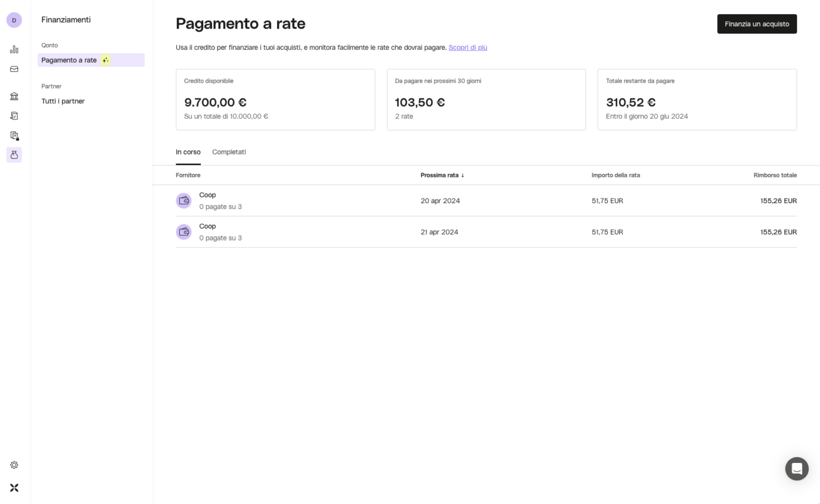Open the bar chart overview icon
The image size is (820, 504).
coord(14,49)
